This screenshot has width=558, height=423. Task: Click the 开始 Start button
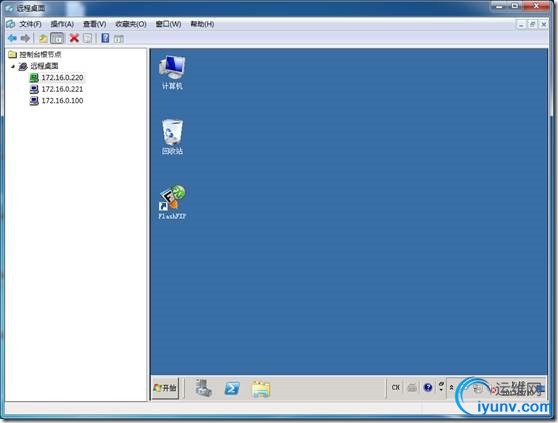tap(165, 388)
